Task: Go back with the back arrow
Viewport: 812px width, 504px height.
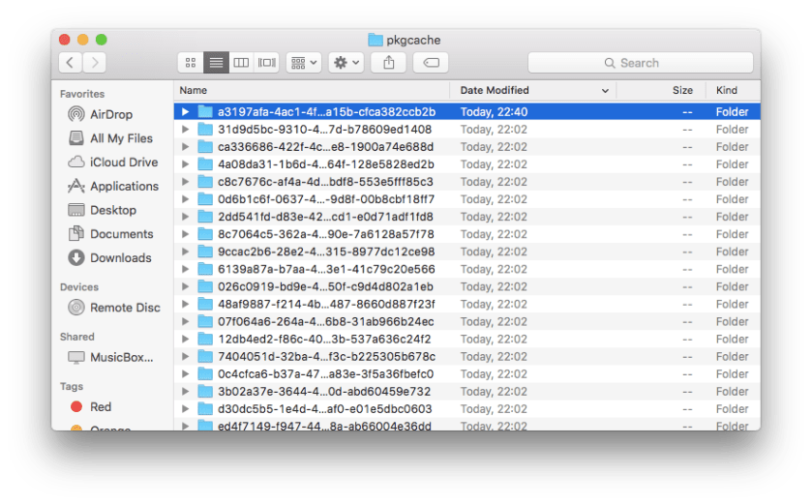Action: pyautogui.click(x=71, y=63)
